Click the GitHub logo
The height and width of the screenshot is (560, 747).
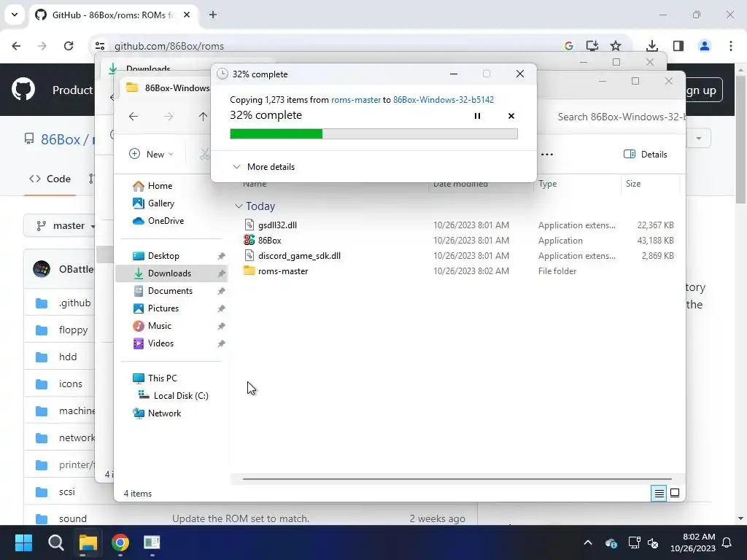23,89
